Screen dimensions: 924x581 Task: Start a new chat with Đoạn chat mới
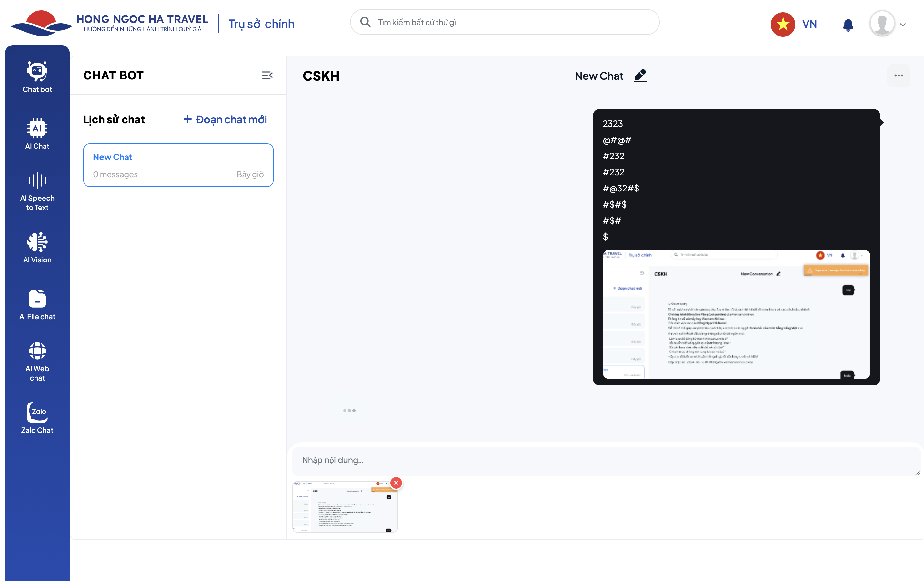[x=225, y=119]
